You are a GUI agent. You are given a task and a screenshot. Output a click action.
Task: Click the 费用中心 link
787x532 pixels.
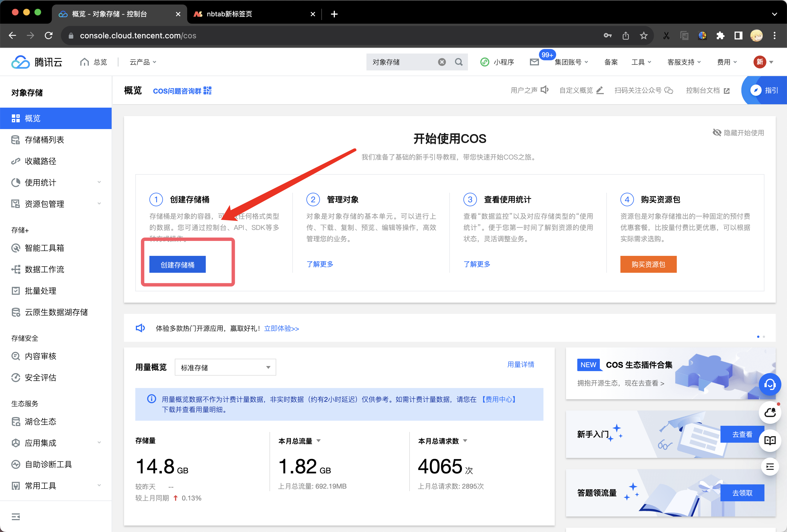point(498,399)
